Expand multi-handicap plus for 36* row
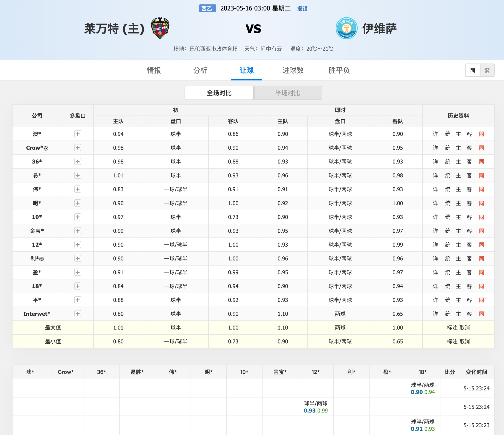Viewport: 504px width, 435px height. click(x=78, y=161)
